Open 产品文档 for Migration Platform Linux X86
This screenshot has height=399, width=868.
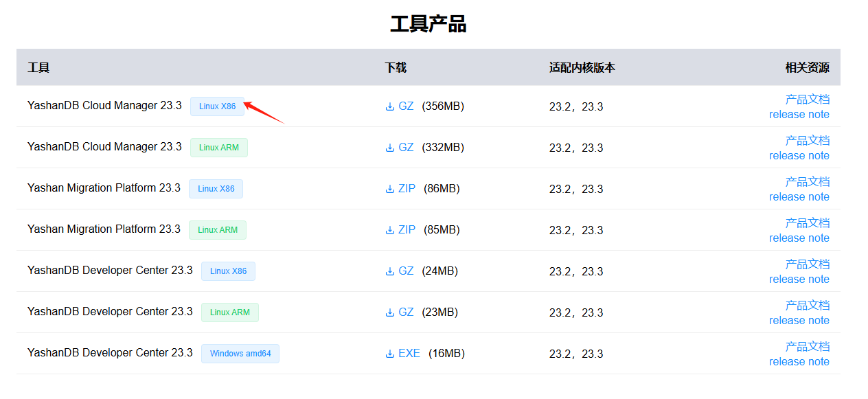(808, 181)
